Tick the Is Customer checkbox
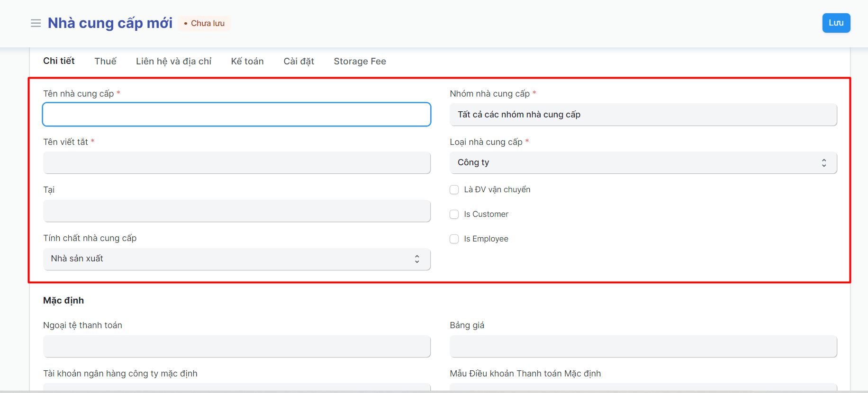 (454, 214)
